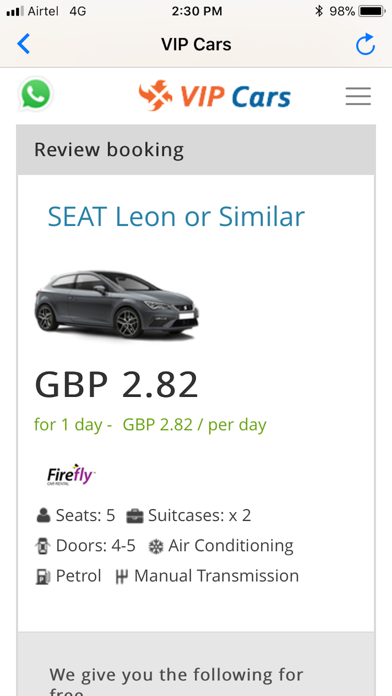The image size is (392, 696).
Task: Tap the back chevron arrow
Action: [23, 44]
